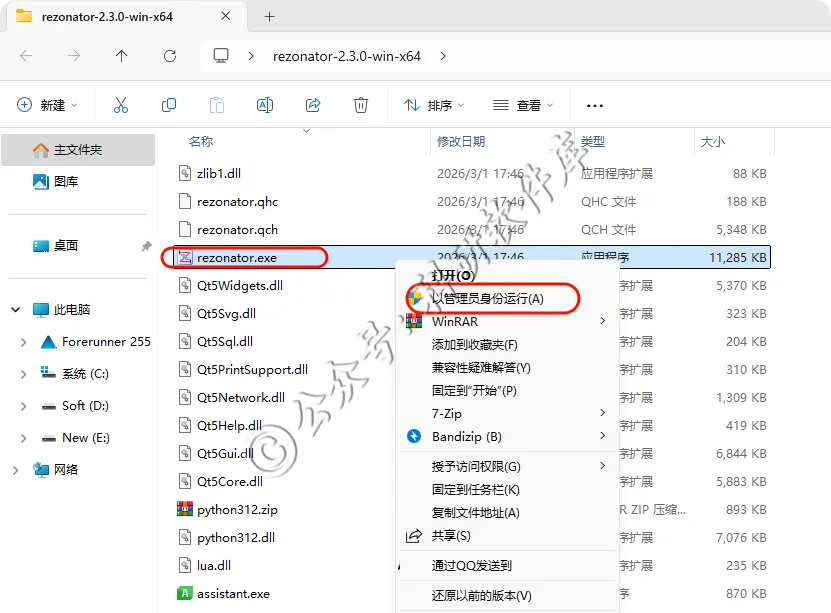This screenshot has width=831, height=613.
Task: Choose 兼容性疑难解答(Y)
Action: pos(481,367)
